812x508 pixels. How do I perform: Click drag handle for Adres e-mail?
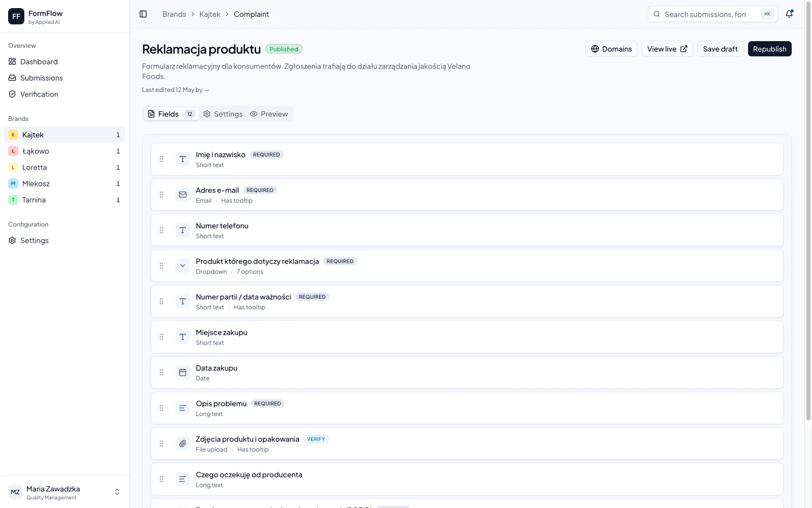click(161, 195)
